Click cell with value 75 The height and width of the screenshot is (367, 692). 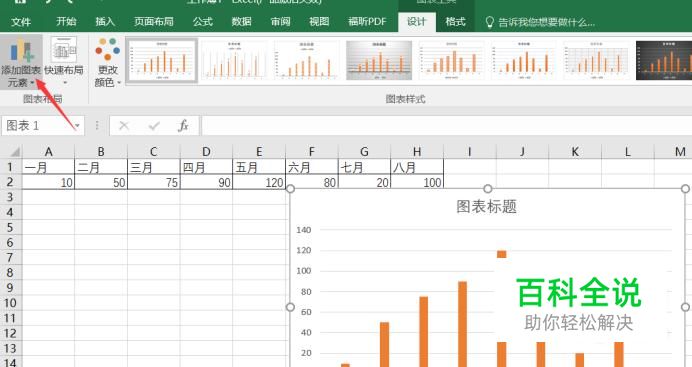(154, 182)
